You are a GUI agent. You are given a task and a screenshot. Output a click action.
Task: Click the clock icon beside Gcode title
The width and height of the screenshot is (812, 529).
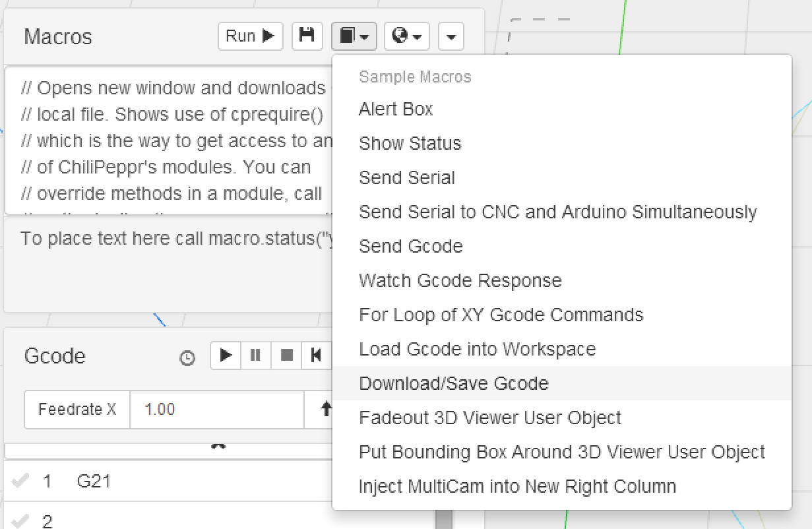187,358
